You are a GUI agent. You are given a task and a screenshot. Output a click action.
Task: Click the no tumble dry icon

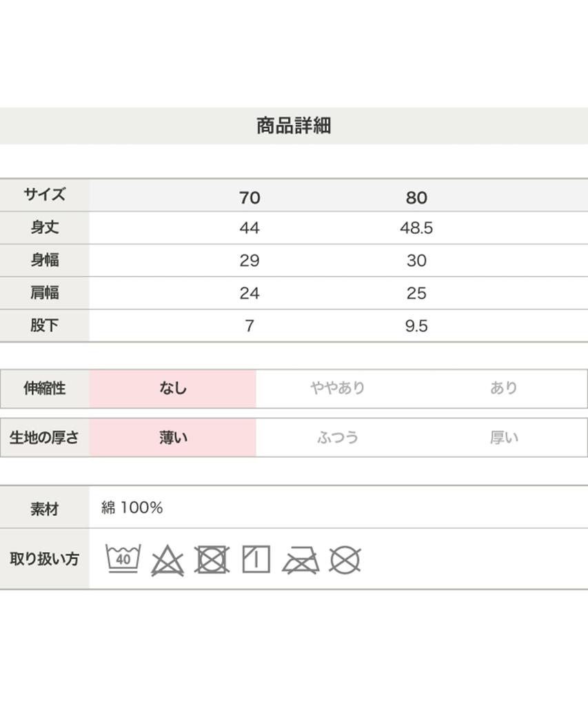pyautogui.click(x=212, y=560)
